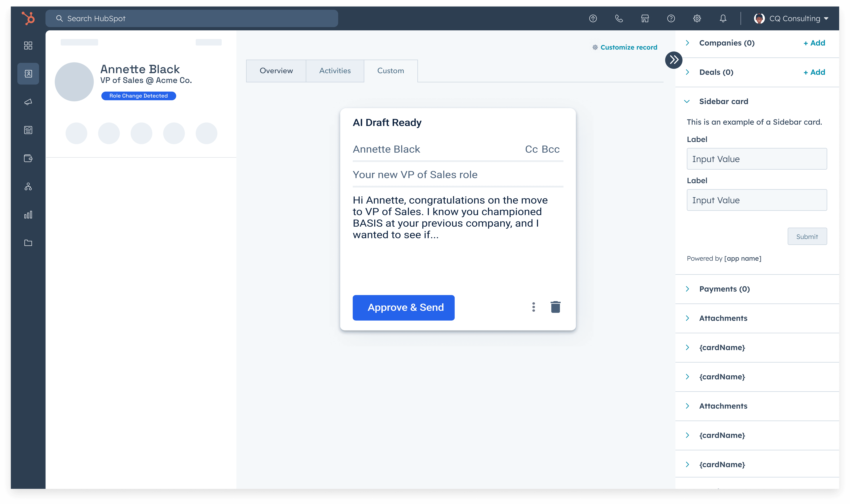This screenshot has width=850, height=504.
Task: Open the marketplace storefront icon
Action: (x=645, y=18)
